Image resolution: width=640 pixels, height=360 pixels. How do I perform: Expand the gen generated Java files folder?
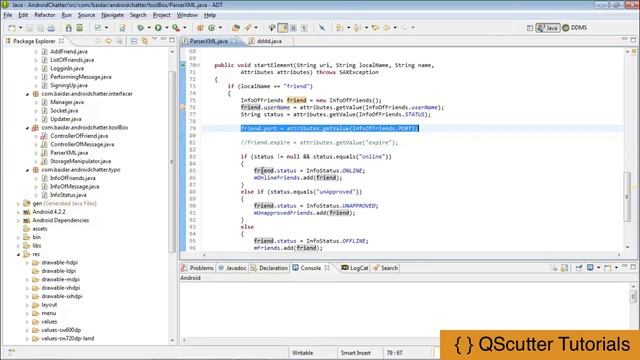click(18, 204)
